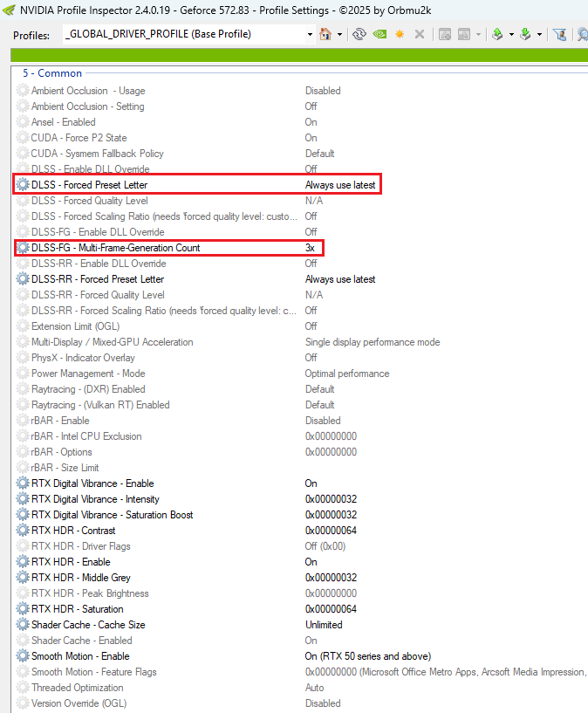The image size is (588, 713).
Task: Select the 'Always use latest' value for DLSS preset
Action: coord(340,185)
